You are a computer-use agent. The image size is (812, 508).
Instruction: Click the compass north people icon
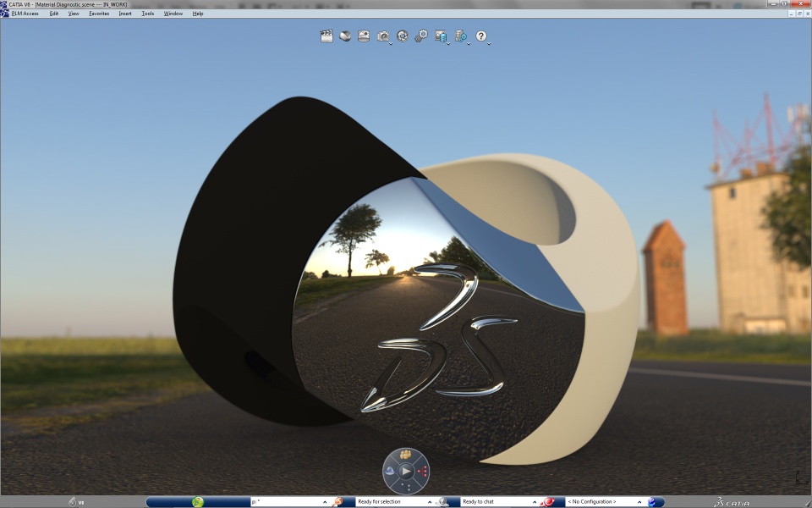(406, 455)
